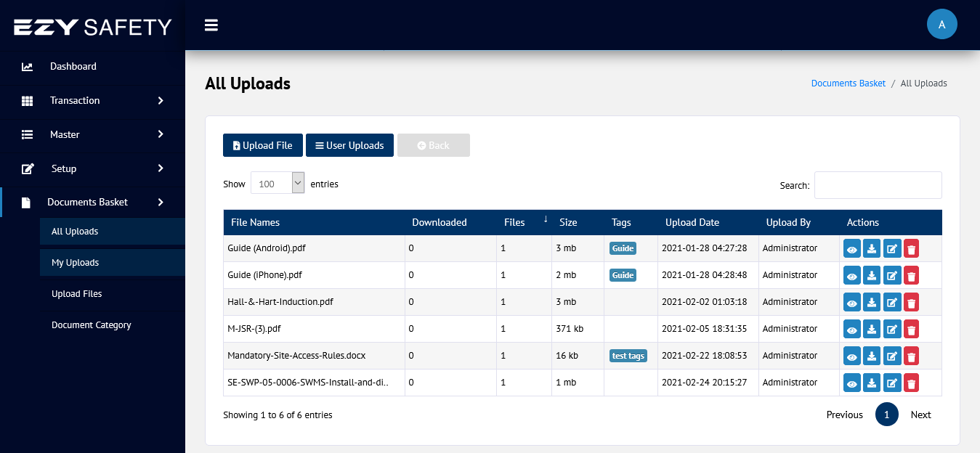Preview Mandatory-Site-Access-Rules.docx with eye icon
This screenshot has width=980, height=453.
tap(852, 356)
